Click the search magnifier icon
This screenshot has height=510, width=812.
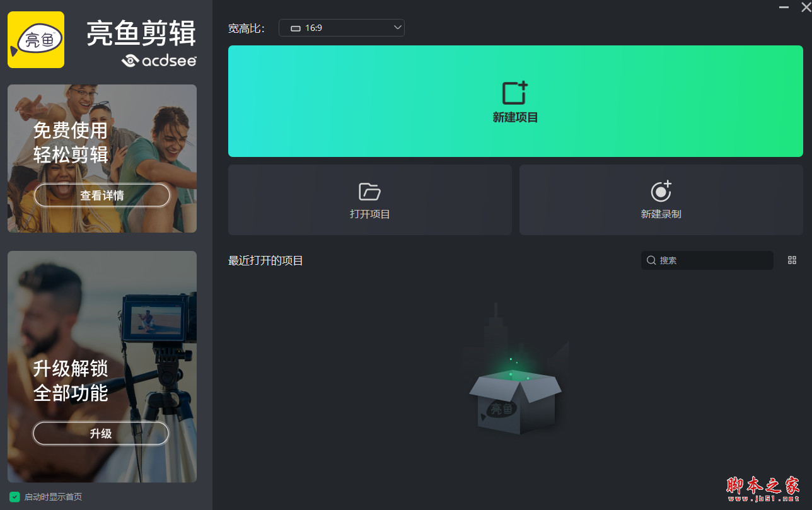tap(651, 260)
